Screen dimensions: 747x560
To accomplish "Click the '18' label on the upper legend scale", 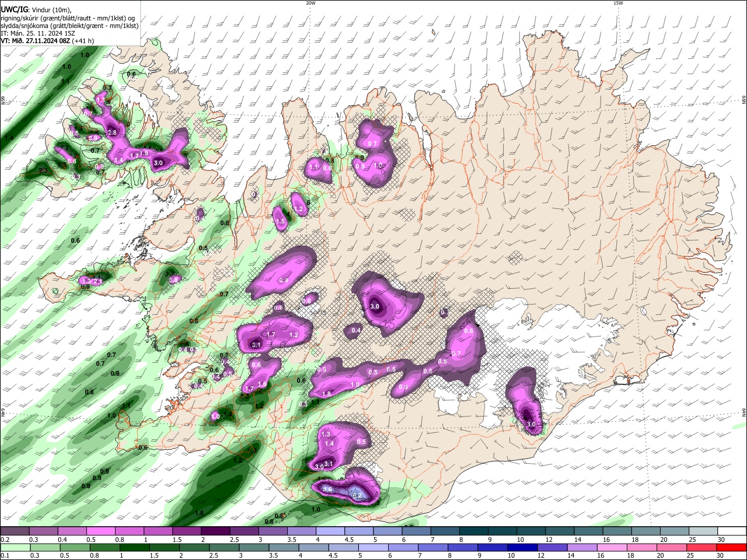I will [x=634, y=540].
